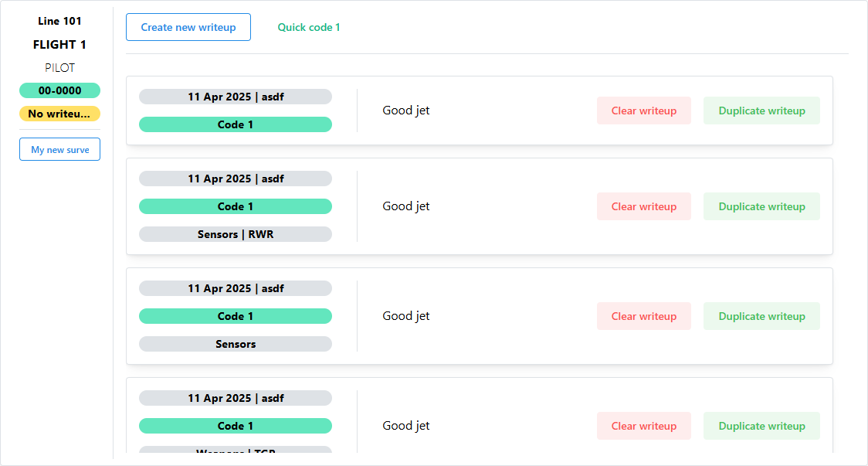Duplicate the bottom partially visible writeup
This screenshot has width=868, height=466.
point(761,426)
